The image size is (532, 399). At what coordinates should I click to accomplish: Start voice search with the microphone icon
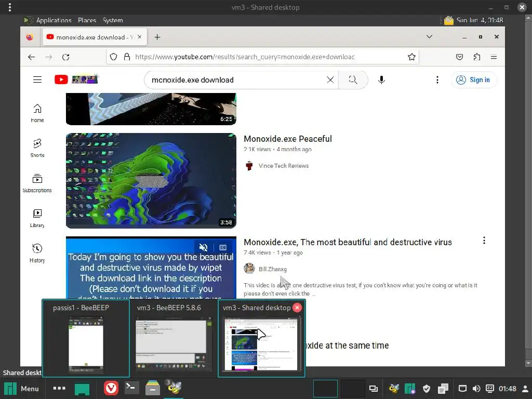[381, 79]
